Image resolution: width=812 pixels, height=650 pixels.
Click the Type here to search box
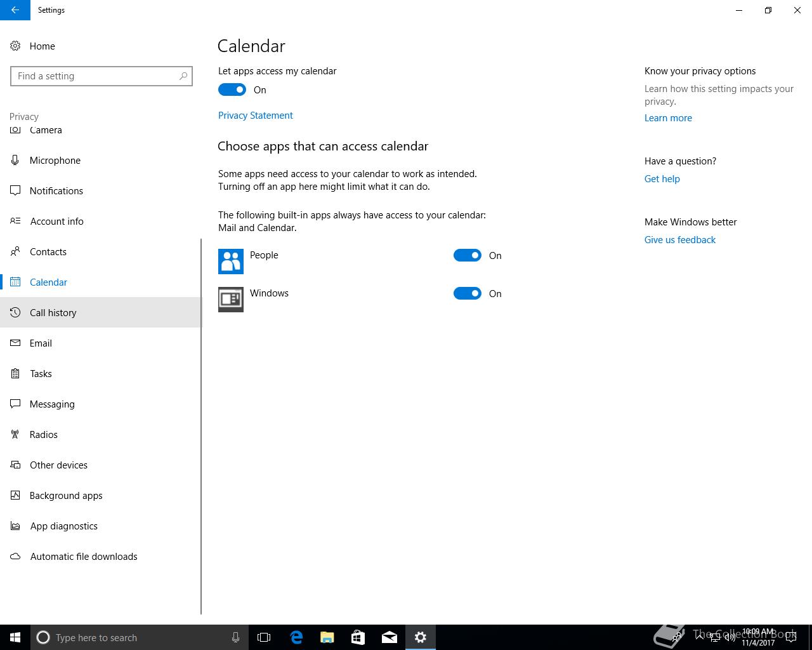tap(138, 637)
